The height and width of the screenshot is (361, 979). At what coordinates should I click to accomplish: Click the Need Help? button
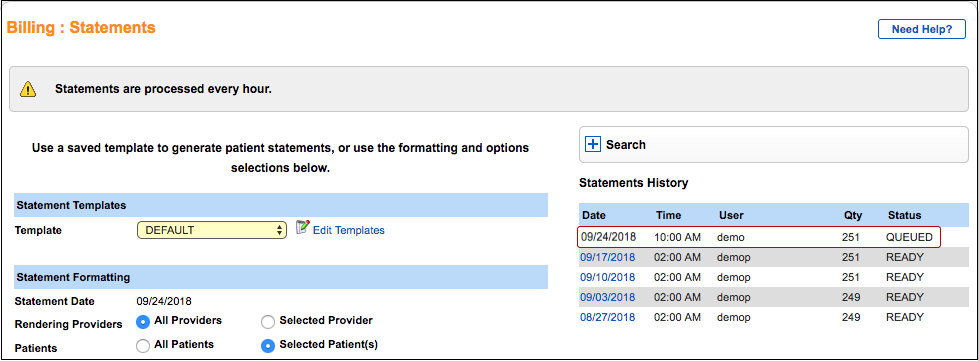tap(922, 29)
